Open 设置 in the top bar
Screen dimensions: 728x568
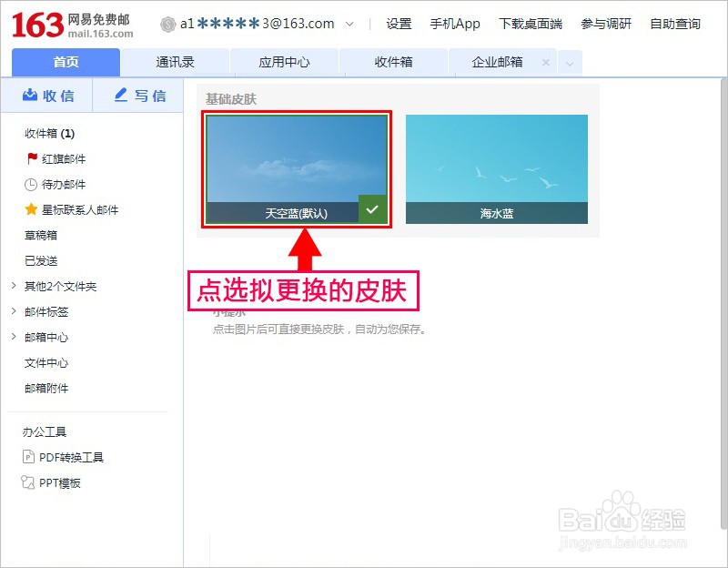[398, 25]
